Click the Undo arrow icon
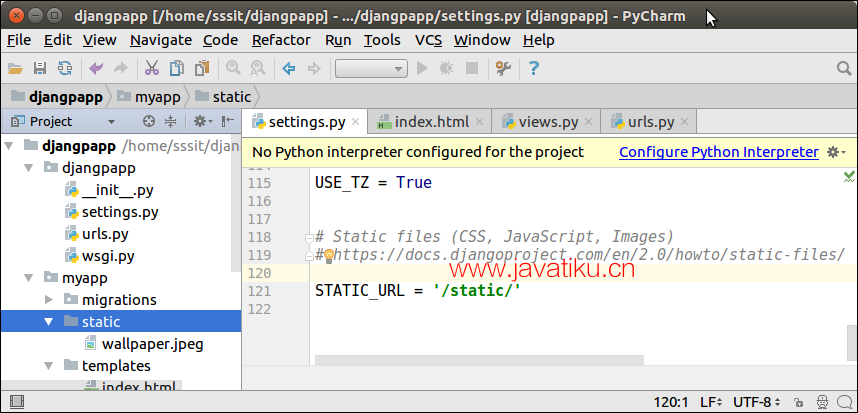858x413 pixels. pyautogui.click(x=96, y=68)
